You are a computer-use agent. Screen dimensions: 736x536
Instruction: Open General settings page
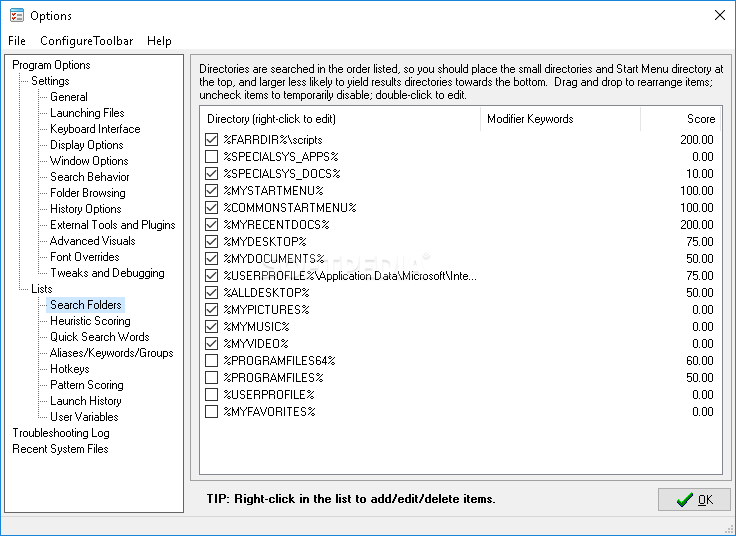[69, 97]
